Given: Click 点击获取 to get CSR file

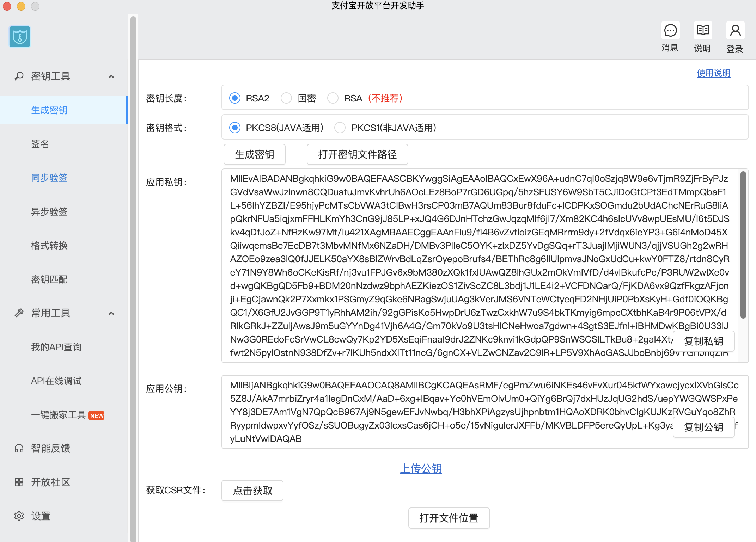Looking at the screenshot, I should [x=252, y=491].
